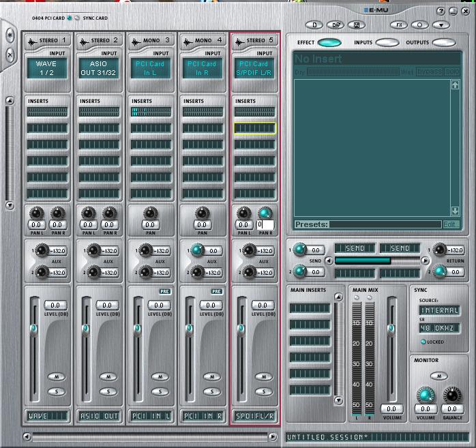476x448 pixels.
Task: Click the X delete strip button
Action: coord(10,55)
